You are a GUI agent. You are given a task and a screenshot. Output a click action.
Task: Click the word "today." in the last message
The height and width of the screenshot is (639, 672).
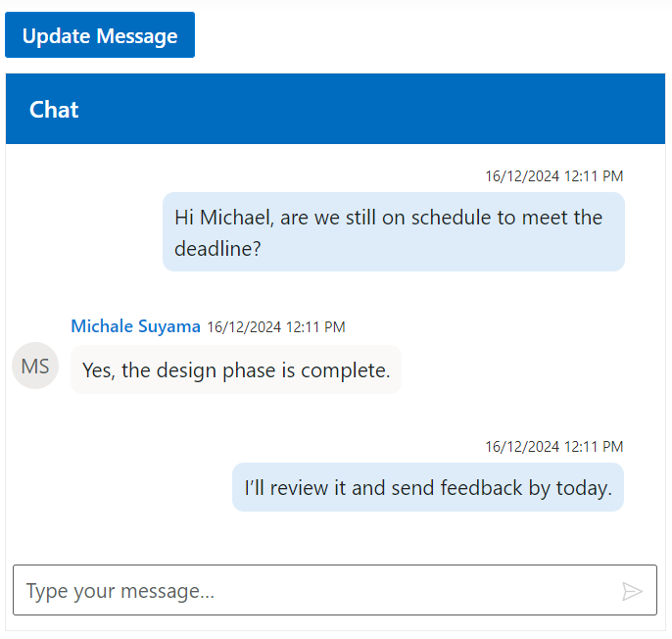(584, 488)
